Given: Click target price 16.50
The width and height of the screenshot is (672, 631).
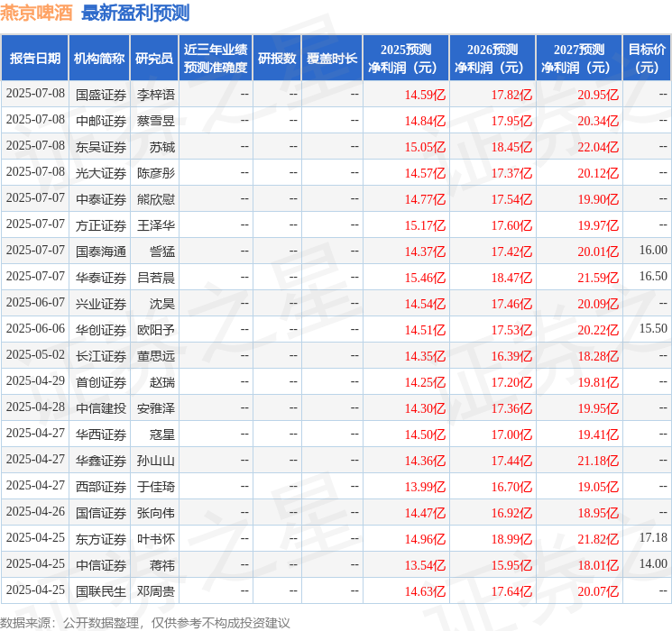Looking at the screenshot, I should [x=653, y=276].
